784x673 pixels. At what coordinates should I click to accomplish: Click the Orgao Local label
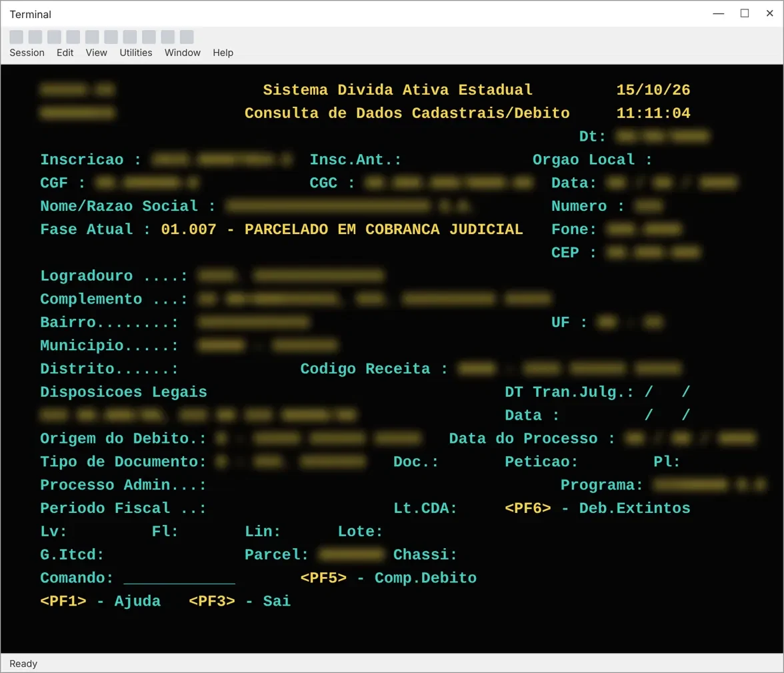point(593,159)
